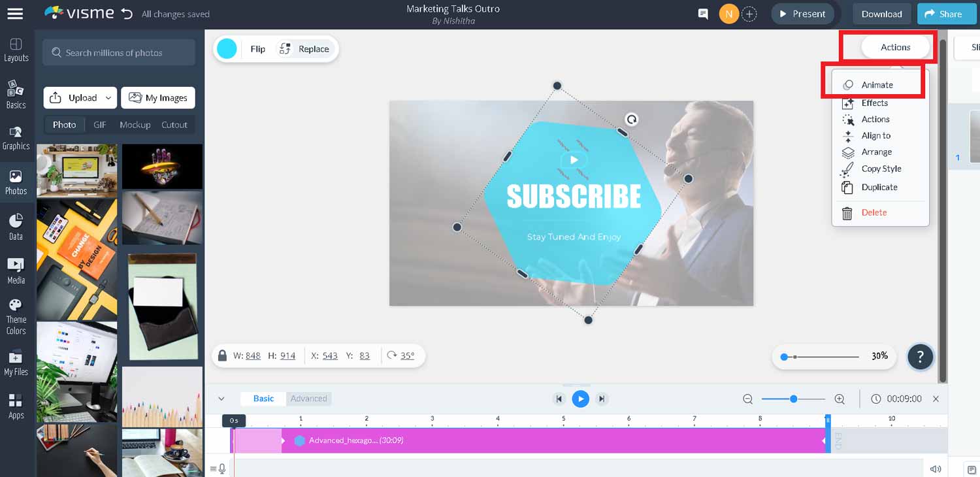Open the Actions dropdown menu
This screenshot has height=477, width=980.
894,47
